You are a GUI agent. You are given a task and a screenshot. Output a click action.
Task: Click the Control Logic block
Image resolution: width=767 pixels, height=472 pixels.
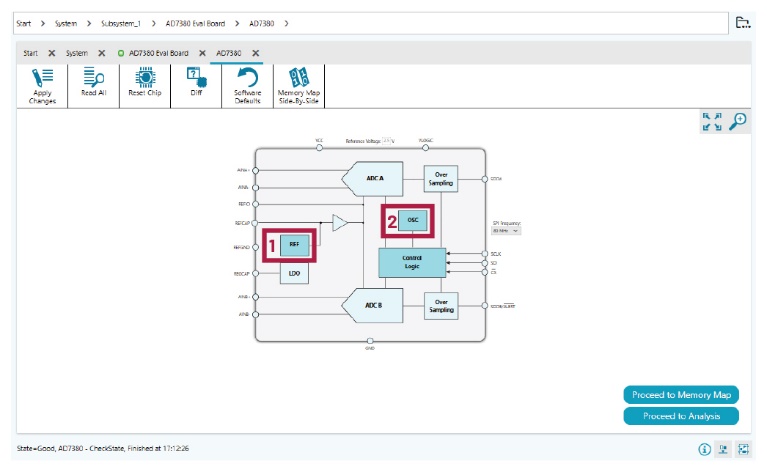412,262
